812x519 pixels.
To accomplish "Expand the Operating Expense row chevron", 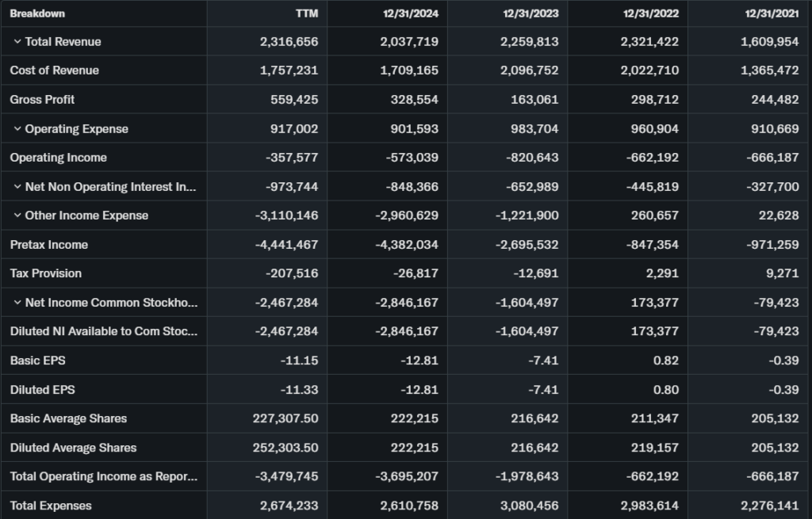I will pyautogui.click(x=17, y=129).
